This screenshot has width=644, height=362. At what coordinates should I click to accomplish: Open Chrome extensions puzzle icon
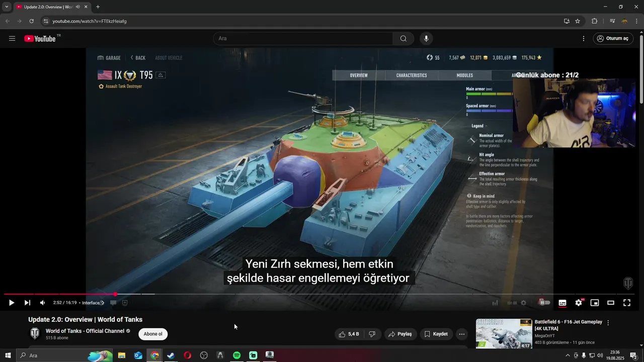pyautogui.click(x=595, y=21)
